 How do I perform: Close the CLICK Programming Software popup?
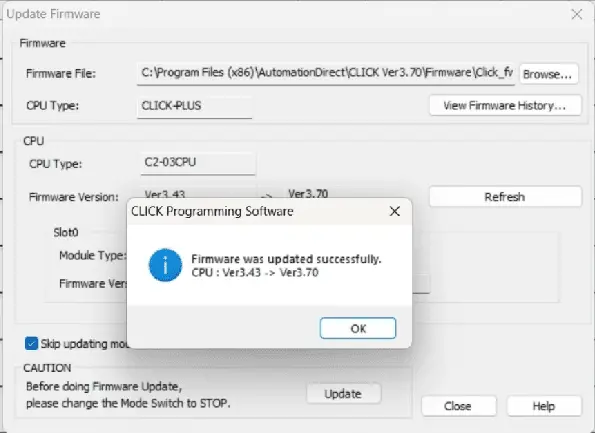(x=395, y=211)
